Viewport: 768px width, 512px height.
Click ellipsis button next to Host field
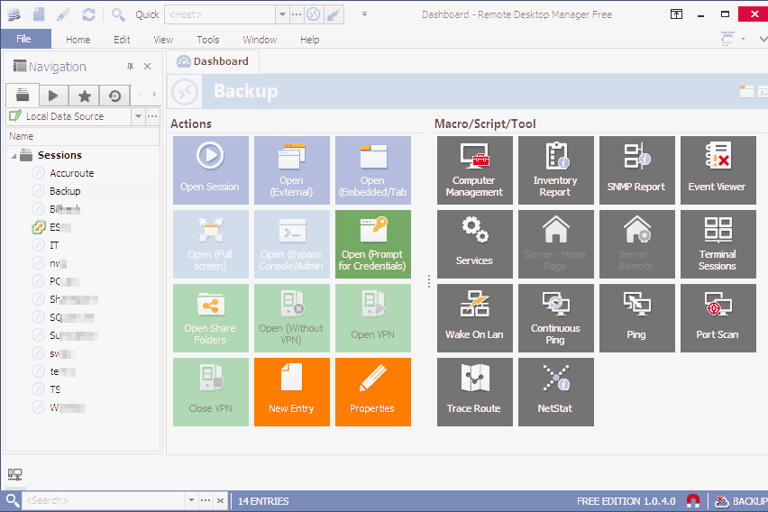coord(296,14)
